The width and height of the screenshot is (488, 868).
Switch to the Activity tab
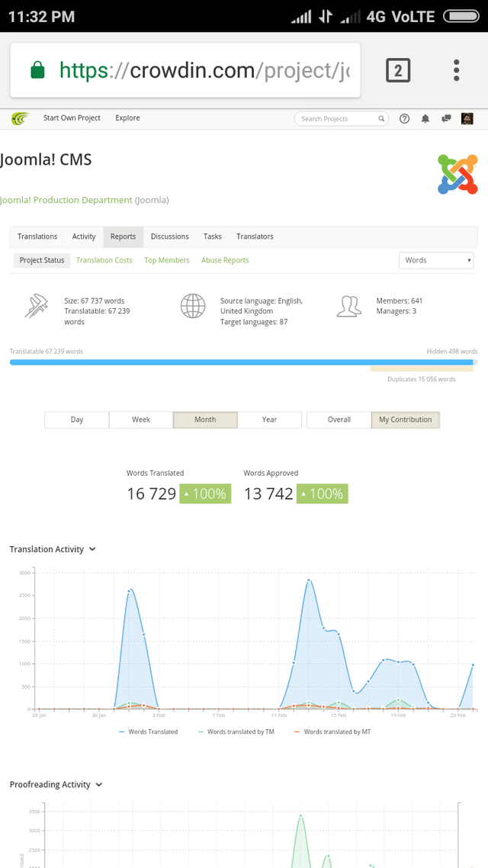pos(84,236)
